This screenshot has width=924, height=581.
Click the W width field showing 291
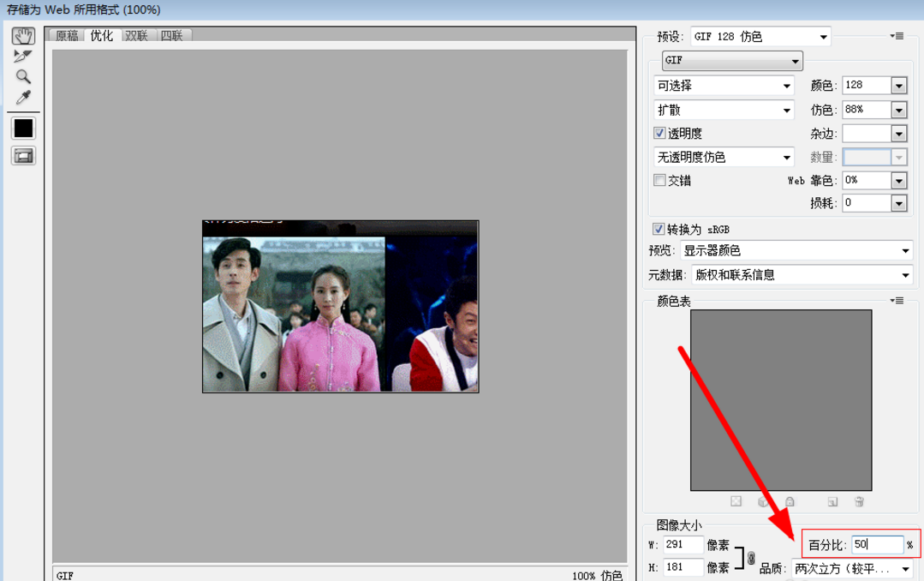[683, 544]
